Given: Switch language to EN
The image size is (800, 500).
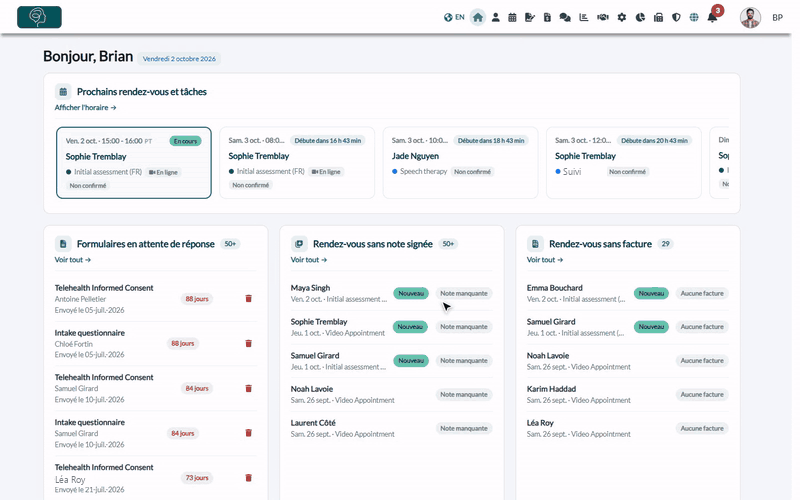Looking at the screenshot, I should pos(454,17).
